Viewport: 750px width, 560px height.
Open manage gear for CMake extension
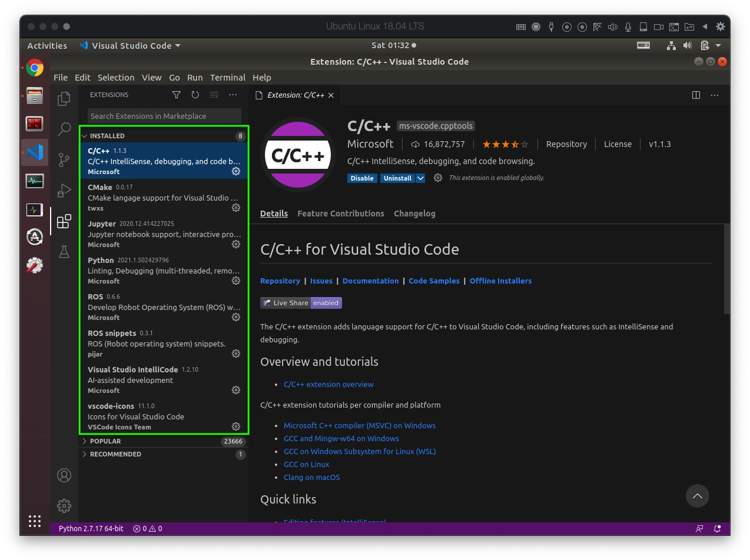tap(236, 208)
